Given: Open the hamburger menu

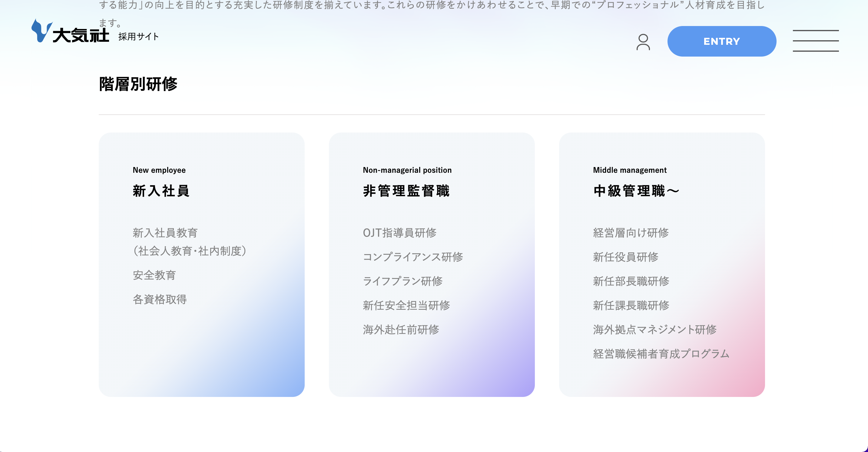Looking at the screenshot, I should pos(815,41).
